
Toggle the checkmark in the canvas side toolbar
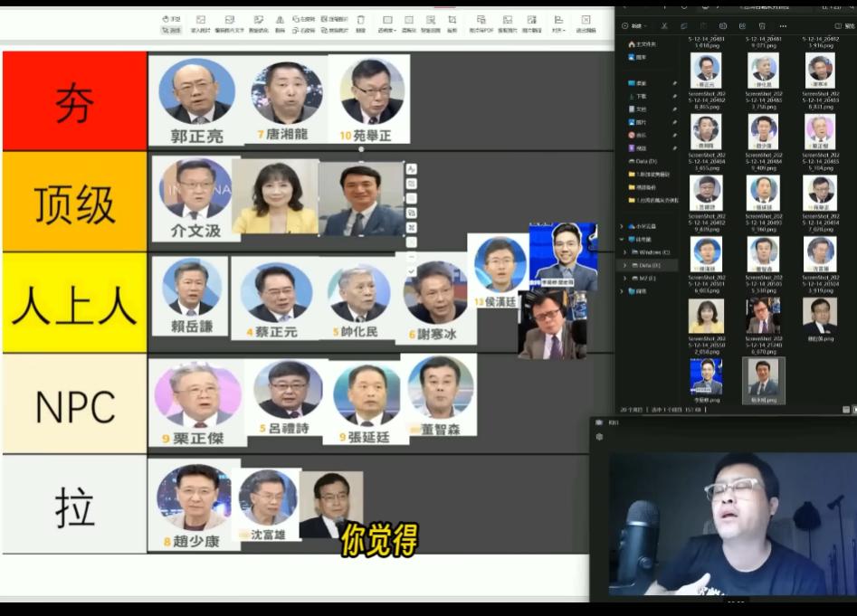pos(411,271)
